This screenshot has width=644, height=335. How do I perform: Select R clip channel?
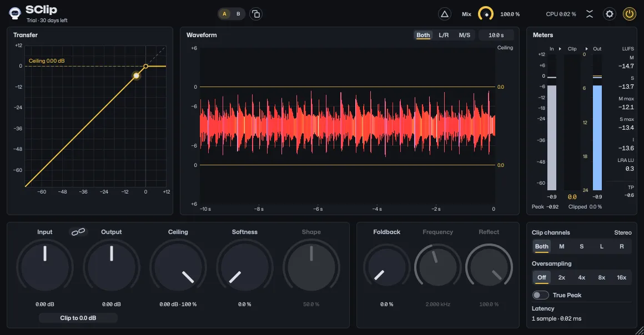pyautogui.click(x=621, y=246)
